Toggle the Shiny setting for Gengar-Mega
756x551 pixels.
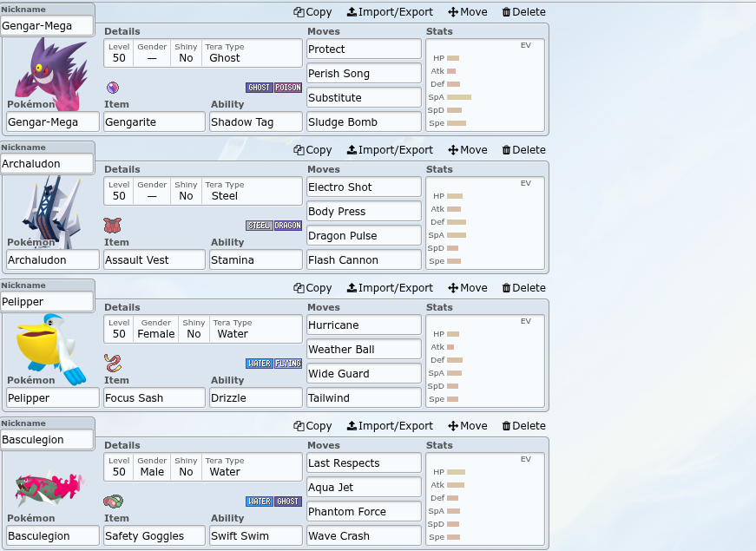[185, 57]
